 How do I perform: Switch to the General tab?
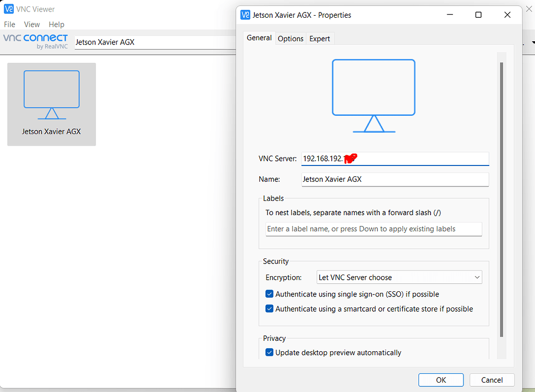[x=259, y=38]
